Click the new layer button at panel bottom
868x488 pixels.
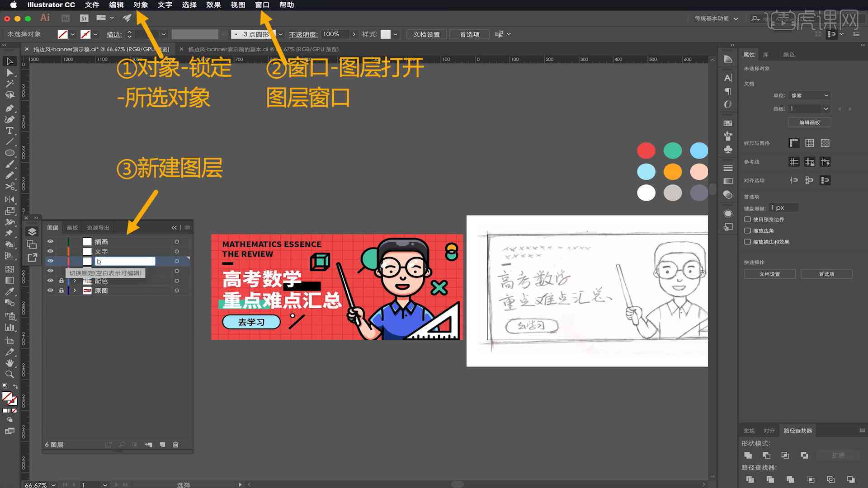point(162,445)
